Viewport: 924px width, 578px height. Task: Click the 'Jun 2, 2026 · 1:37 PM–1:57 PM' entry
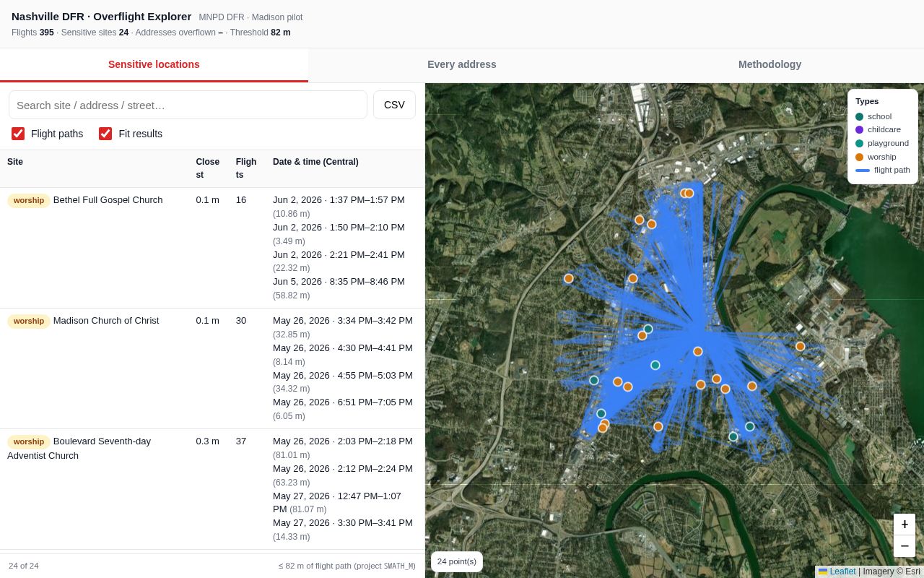339,200
